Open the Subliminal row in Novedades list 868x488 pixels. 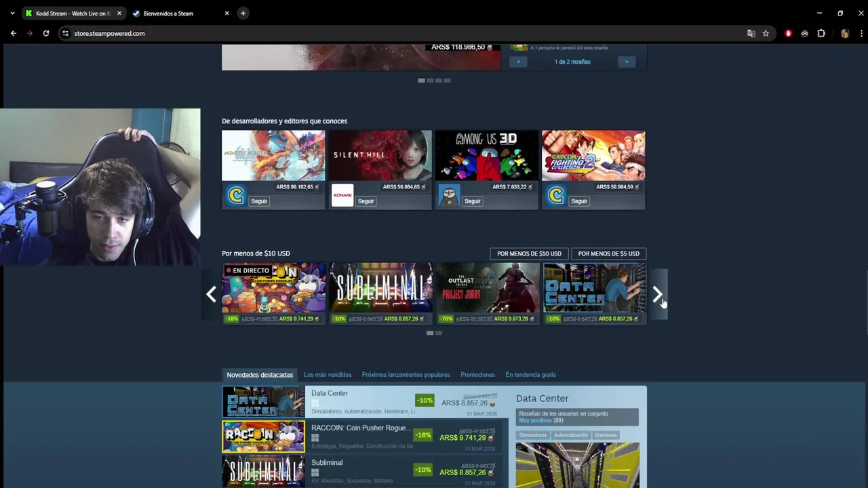365,471
